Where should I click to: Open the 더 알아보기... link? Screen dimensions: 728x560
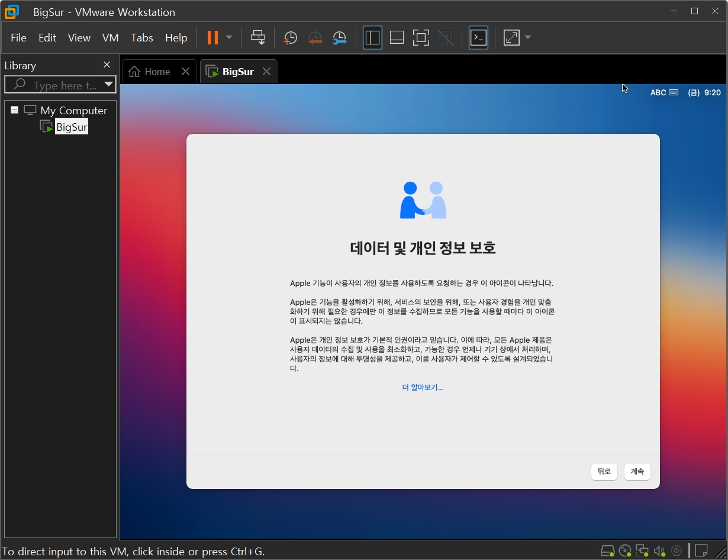[x=423, y=387]
